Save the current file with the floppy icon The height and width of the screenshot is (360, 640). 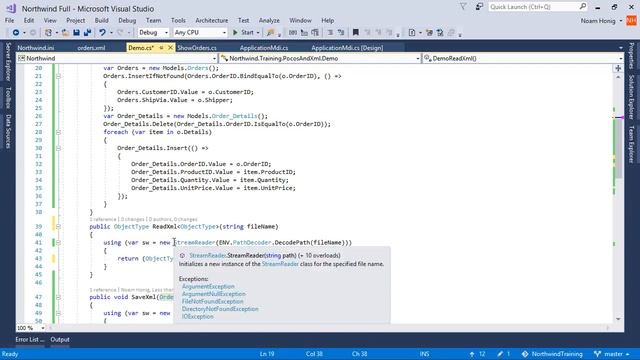[x=76, y=32]
